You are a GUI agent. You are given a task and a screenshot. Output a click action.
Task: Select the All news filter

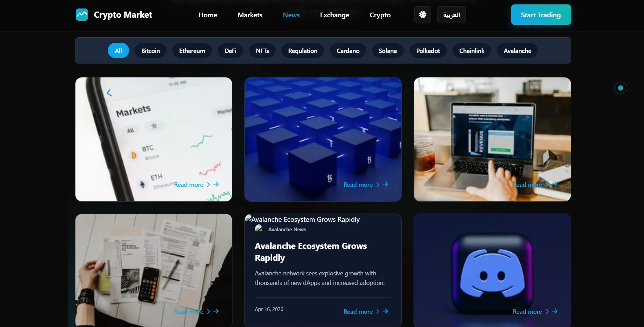pyautogui.click(x=118, y=51)
